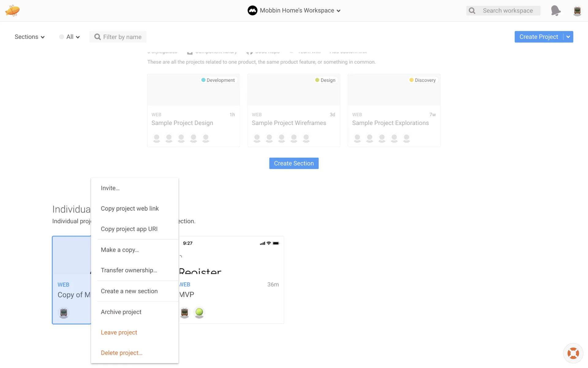Open user profile avatar menu
The height and width of the screenshot is (368, 588).
click(x=577, y=11)
